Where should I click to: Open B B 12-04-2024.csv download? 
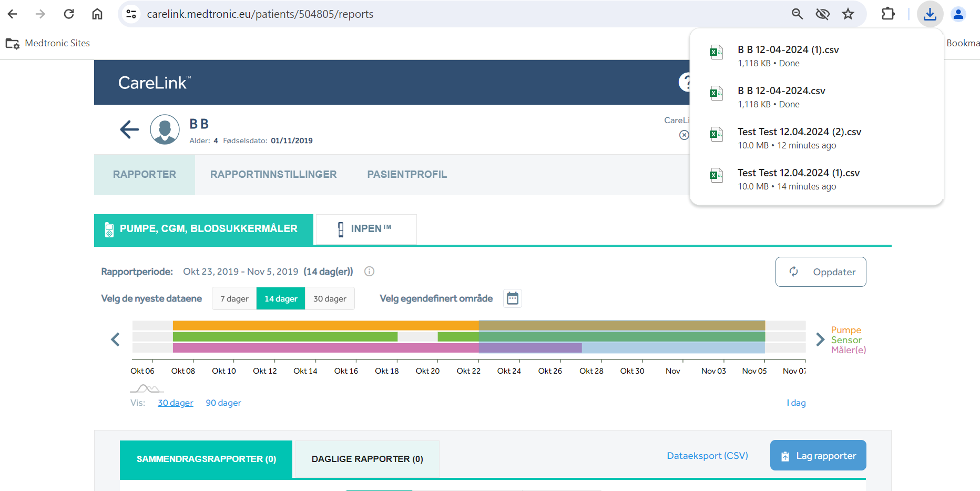[816, 97]
